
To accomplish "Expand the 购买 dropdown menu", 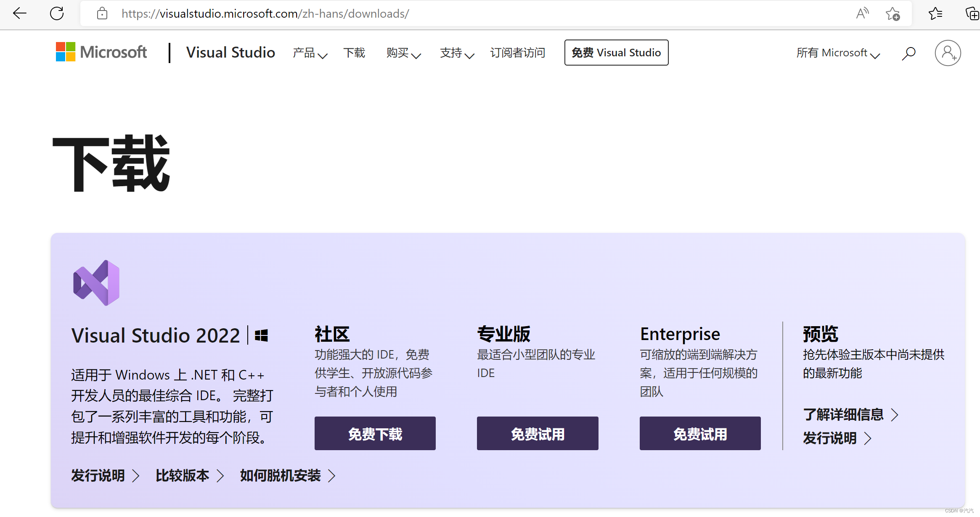I will (403, 53).
